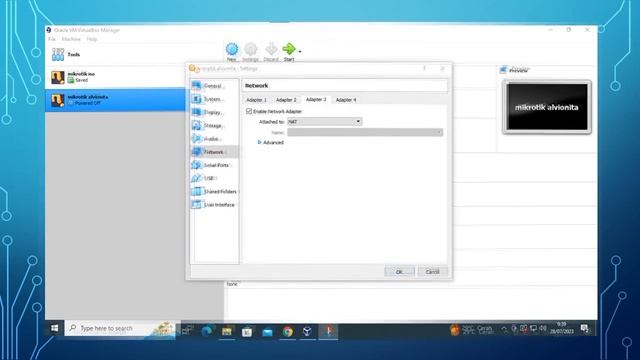The height and width of the screenshot is (360, 640).
Task: Click the help question mark in Settings dialog
Action: [x=424, y=69]
